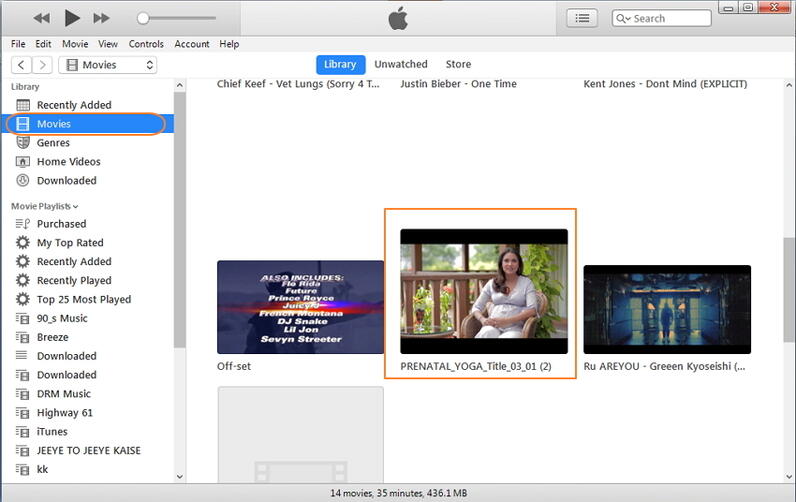The height and width of the screenshot is (502, 796).
Task: Click the kk playlist icon
Action: pos(23,470)
